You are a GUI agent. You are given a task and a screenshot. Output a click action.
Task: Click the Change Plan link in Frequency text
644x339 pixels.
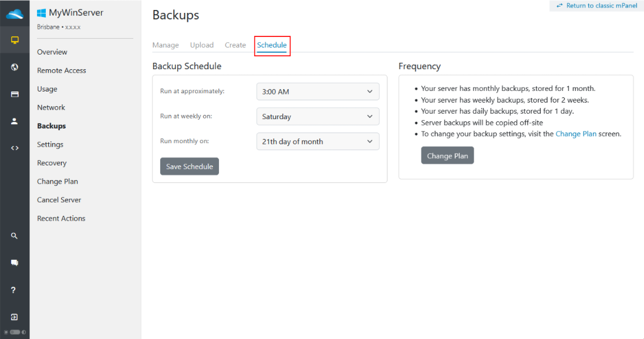[x=576, y=134]
